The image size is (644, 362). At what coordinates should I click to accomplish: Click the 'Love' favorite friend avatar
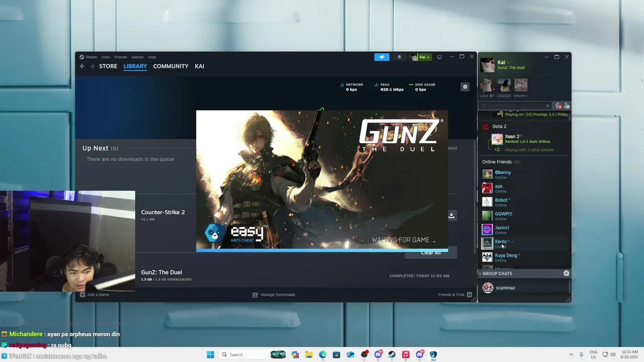pos(486,85)
